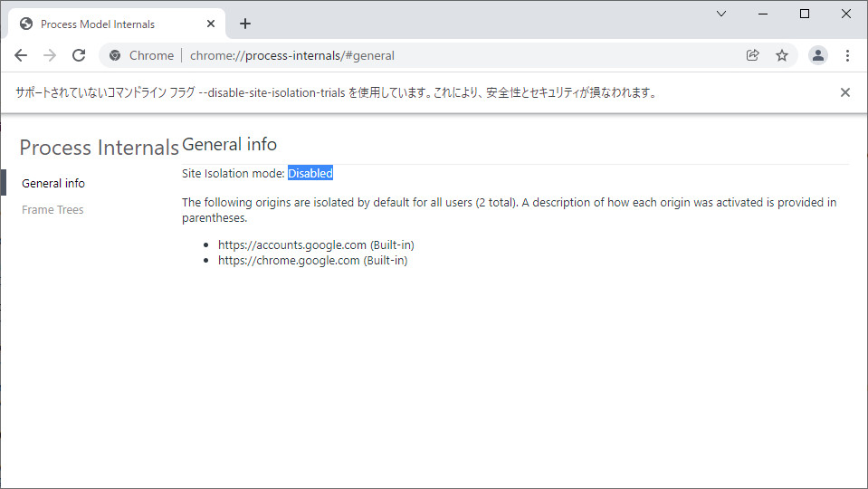868x489 pixels.
Task: Click the globe favicon on the tab
Action: click(26, 24)
